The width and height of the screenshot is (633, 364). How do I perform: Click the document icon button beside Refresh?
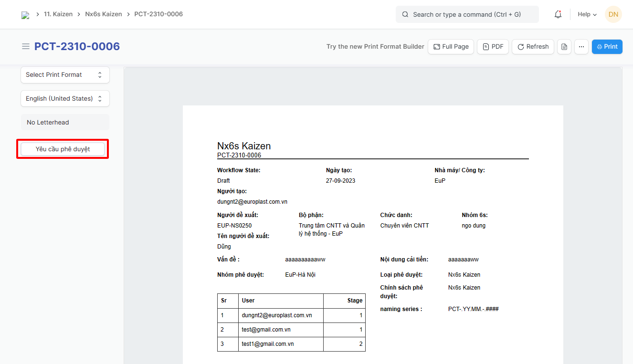[x=564, y=47]
